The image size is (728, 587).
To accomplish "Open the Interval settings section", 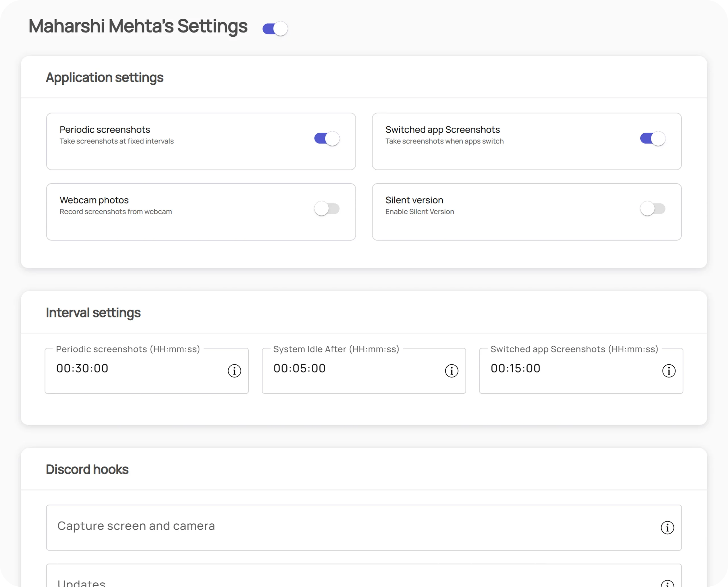I will tap(93, 313).
